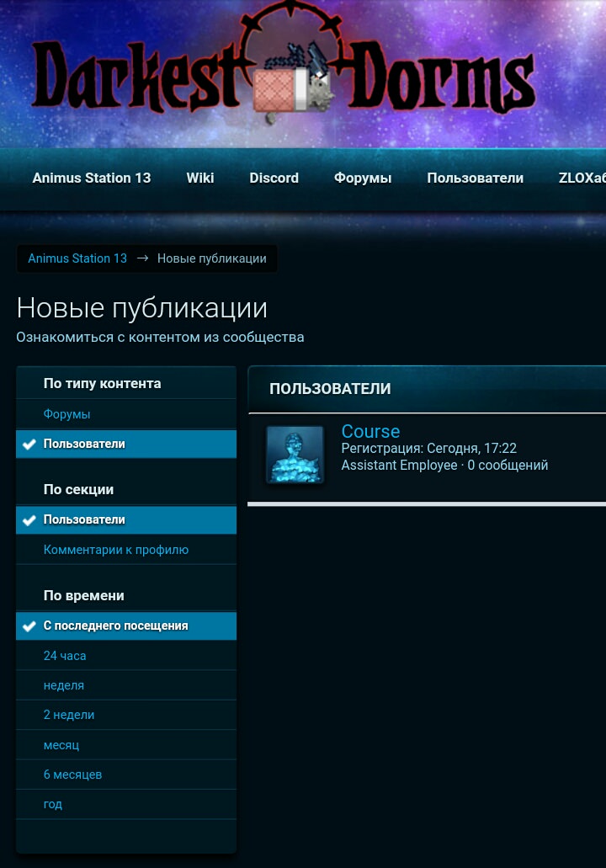Open the ZLOXa6 navigation item

click(582, 178)
